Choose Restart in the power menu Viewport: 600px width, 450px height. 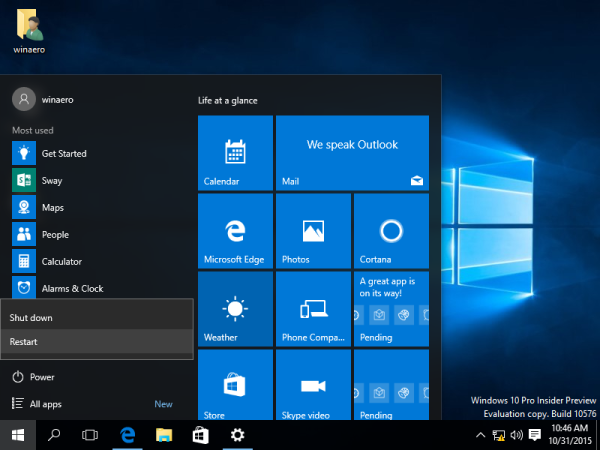click(97, 341)
